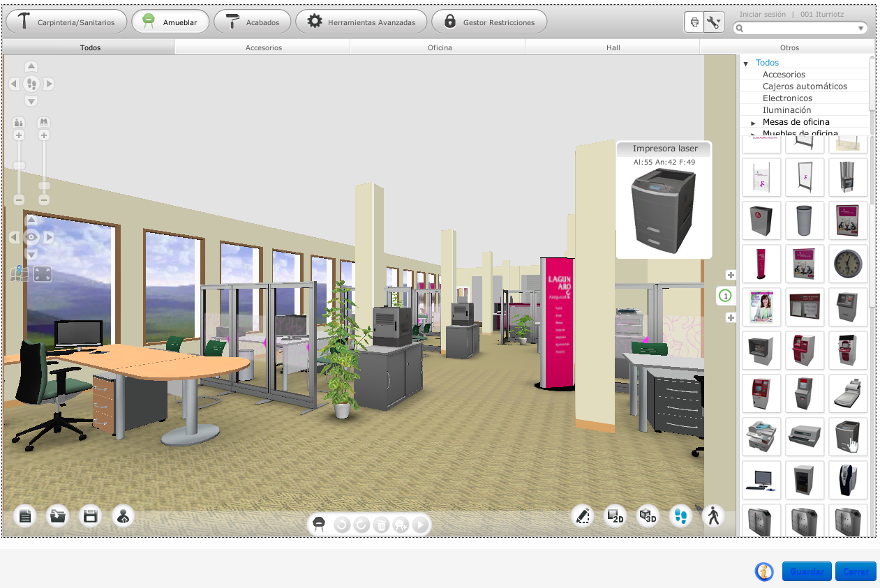Click the camera height slider handle
Screen dimensions: 880x588
click(x=19, y=166)
